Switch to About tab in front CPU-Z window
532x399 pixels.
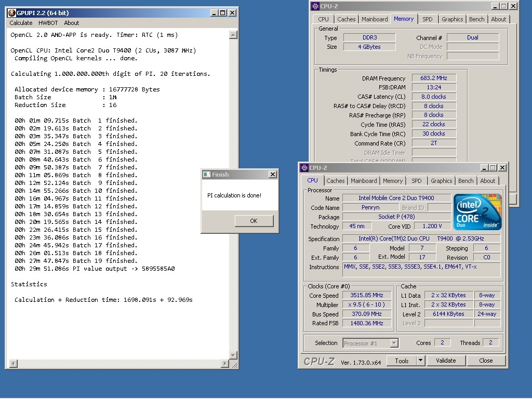487,181
